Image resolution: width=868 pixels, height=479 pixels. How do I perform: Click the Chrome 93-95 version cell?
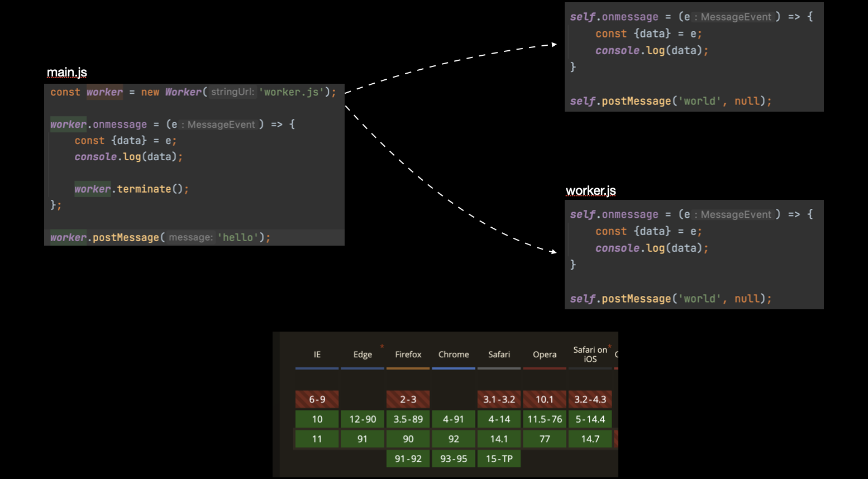click(x=454, y=459)
